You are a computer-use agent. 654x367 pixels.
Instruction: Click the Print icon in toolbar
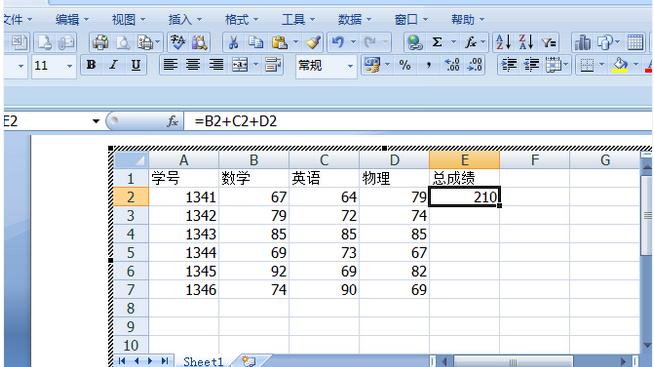pos(101,42)
